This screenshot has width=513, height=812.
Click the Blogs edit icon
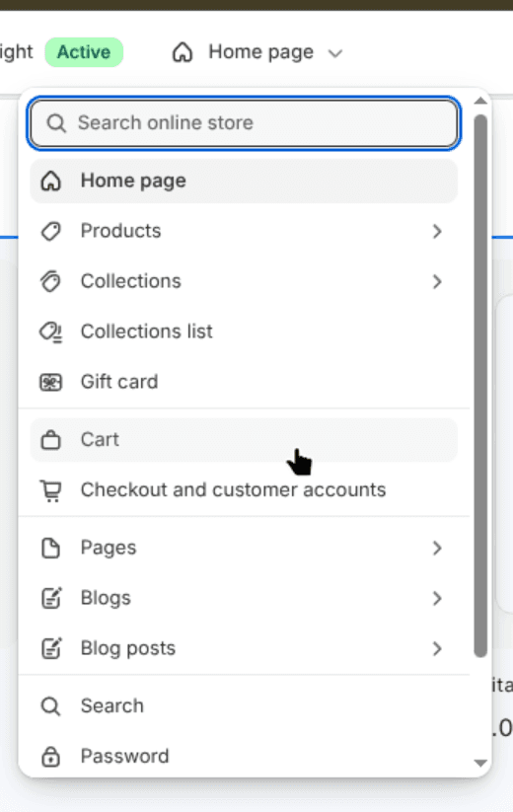[x=51, y=598]
